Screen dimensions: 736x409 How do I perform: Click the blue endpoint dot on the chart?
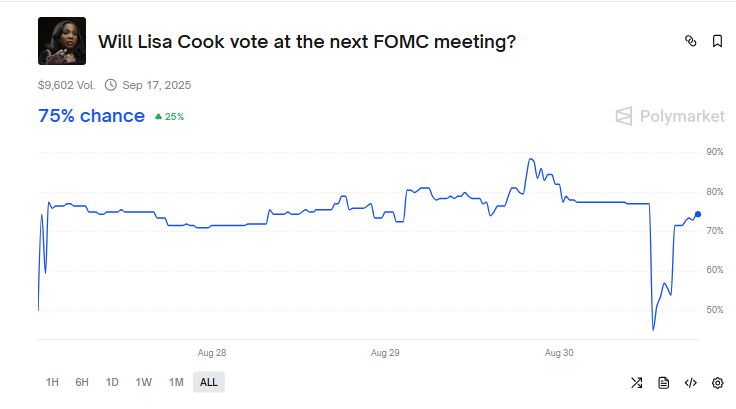tap(697, 214)
